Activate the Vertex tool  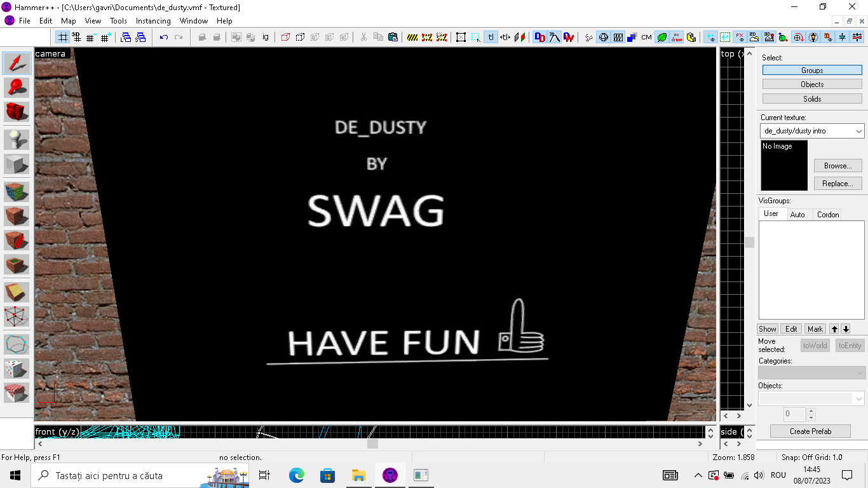[17, 316]
